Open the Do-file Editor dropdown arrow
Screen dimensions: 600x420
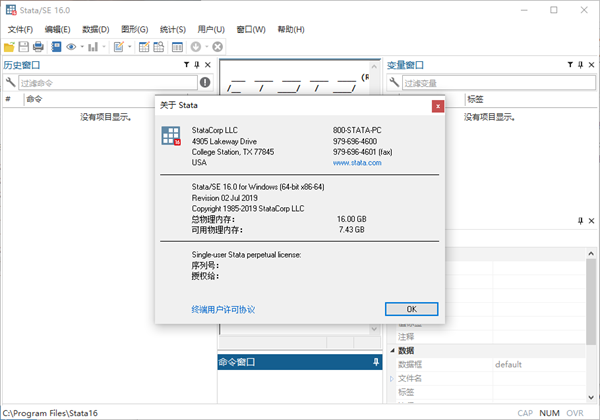pyautogui.click(x=129, y=47)
